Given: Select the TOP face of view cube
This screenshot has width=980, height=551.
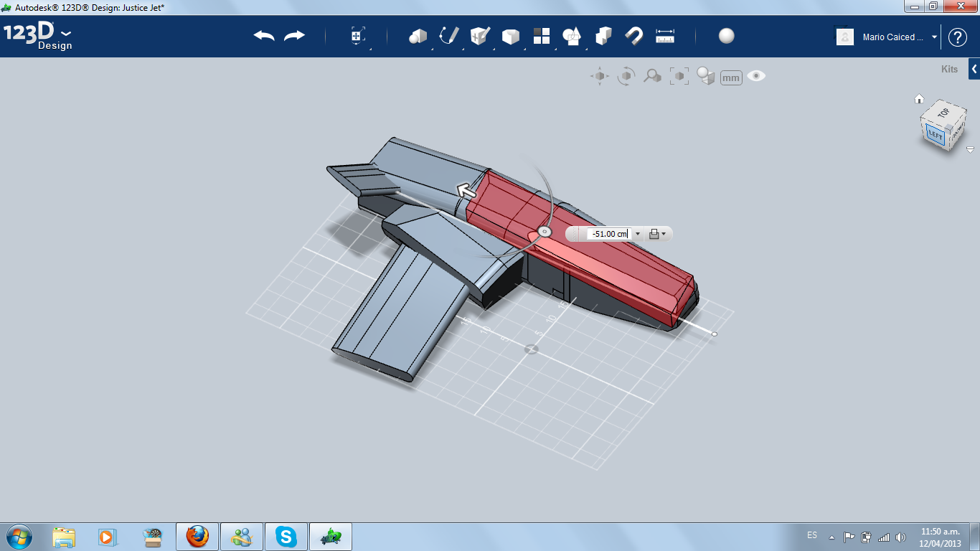Looking at the screenshot, I should pos(943,113).
